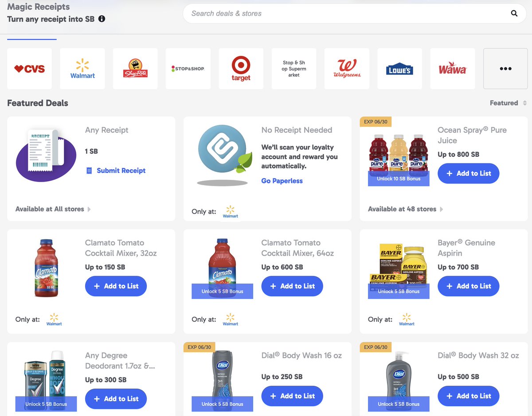Image resolution: width=532 pixels, height=416 pixels.
Task: Pick the Stop & Shop logo tile
Action: point(188,69)
